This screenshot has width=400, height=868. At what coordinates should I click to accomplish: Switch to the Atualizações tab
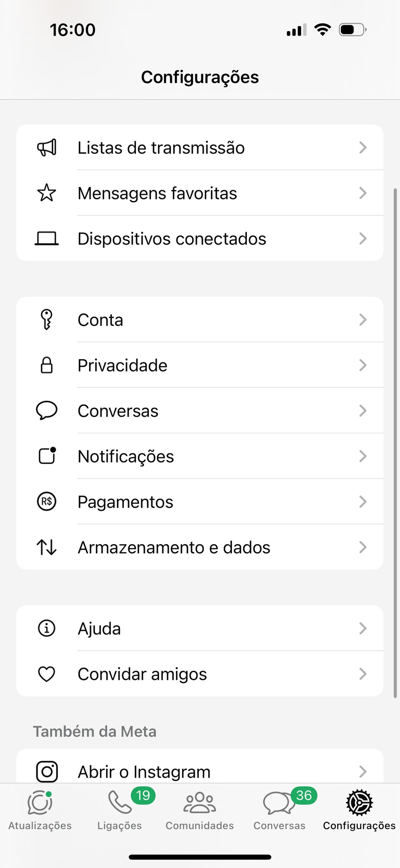coord(40,810)
